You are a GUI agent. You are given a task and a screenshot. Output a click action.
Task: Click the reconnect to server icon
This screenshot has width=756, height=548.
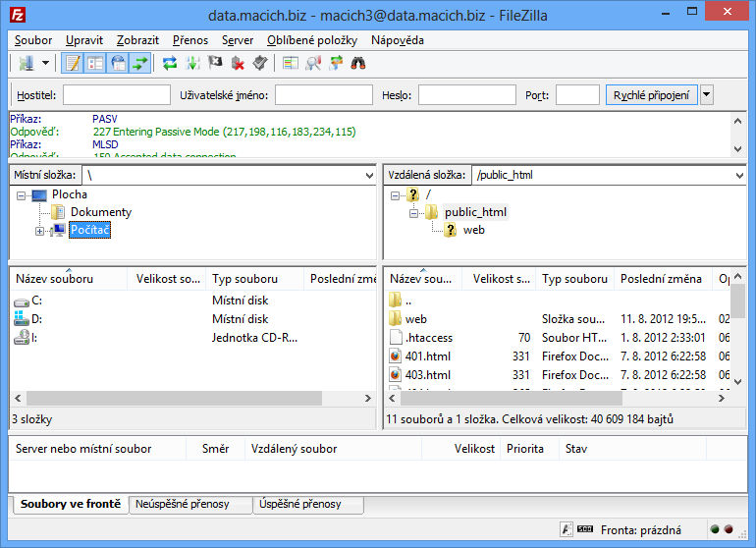click(x=259, y=63)
